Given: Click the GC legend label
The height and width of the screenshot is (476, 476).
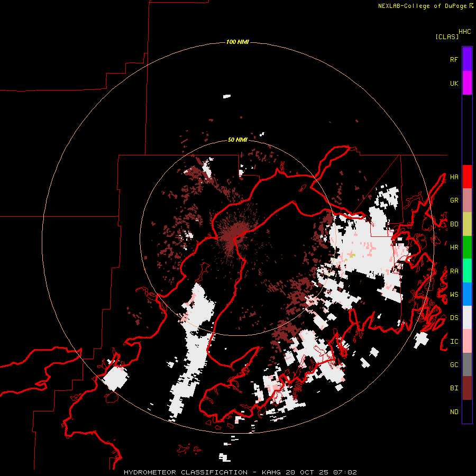Looking at the screenshot, I should click(x=454, y=365).
